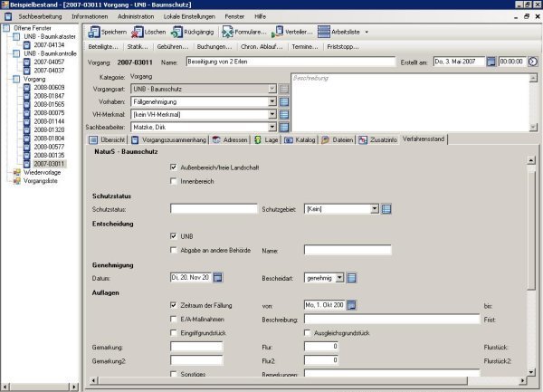Switch to the Adressen tab

[x=230, y=140]
